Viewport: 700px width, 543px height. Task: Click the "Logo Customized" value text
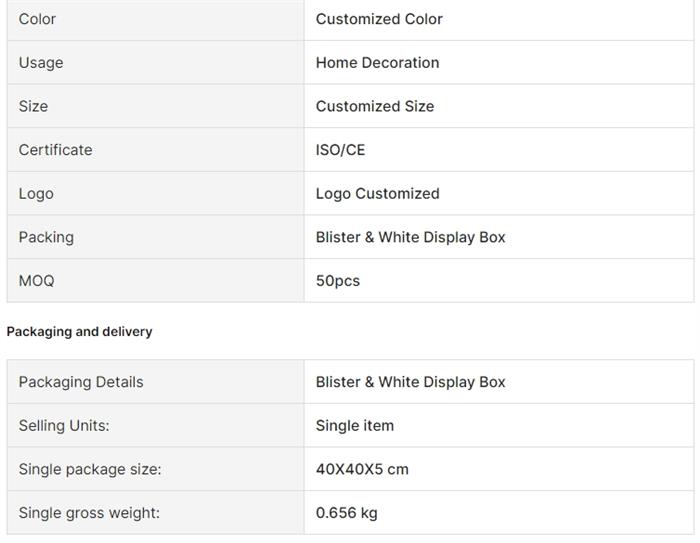point(377,193)
